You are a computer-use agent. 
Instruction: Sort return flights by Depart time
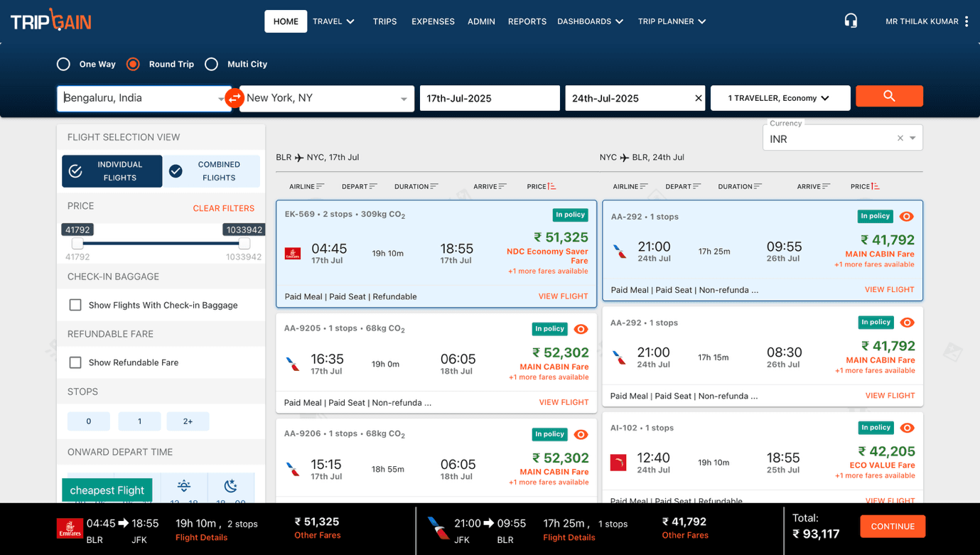683,186
